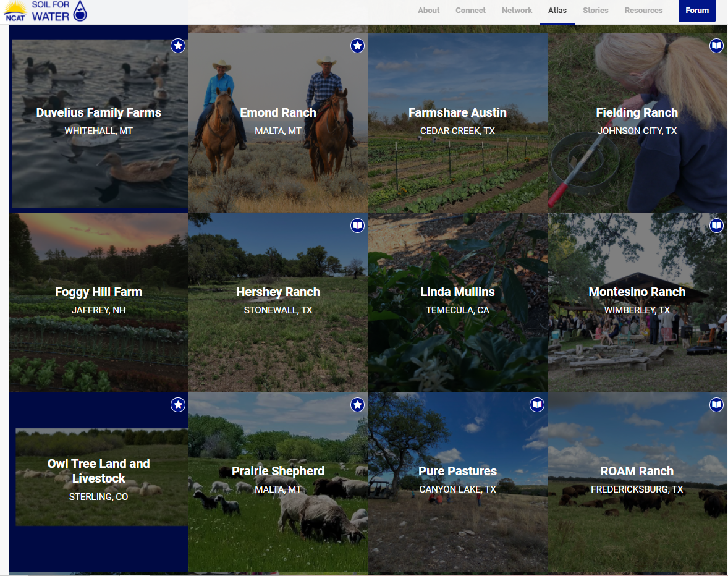Click the Forum button

pos(697,11)
